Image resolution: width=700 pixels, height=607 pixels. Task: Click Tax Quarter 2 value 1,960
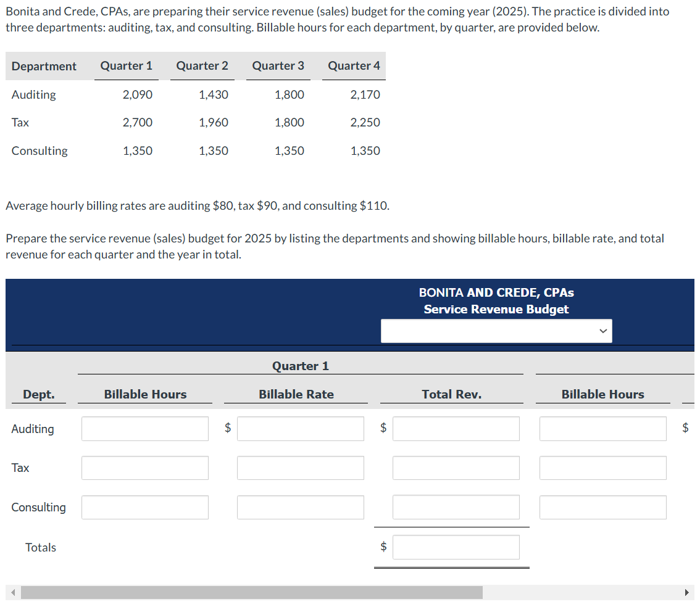click(x=214, y=122)
